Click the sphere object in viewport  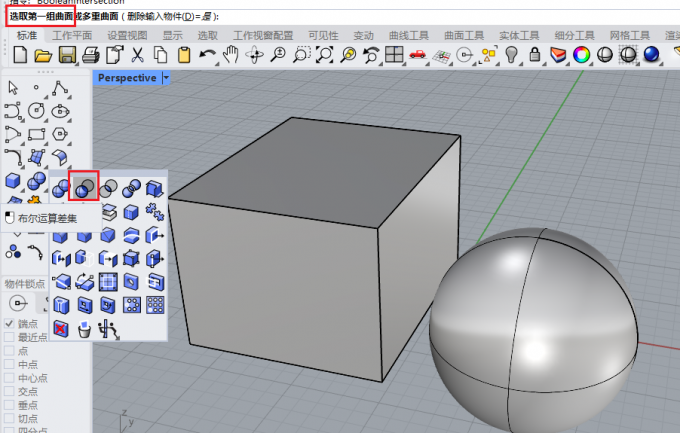[x=533, y=330]
